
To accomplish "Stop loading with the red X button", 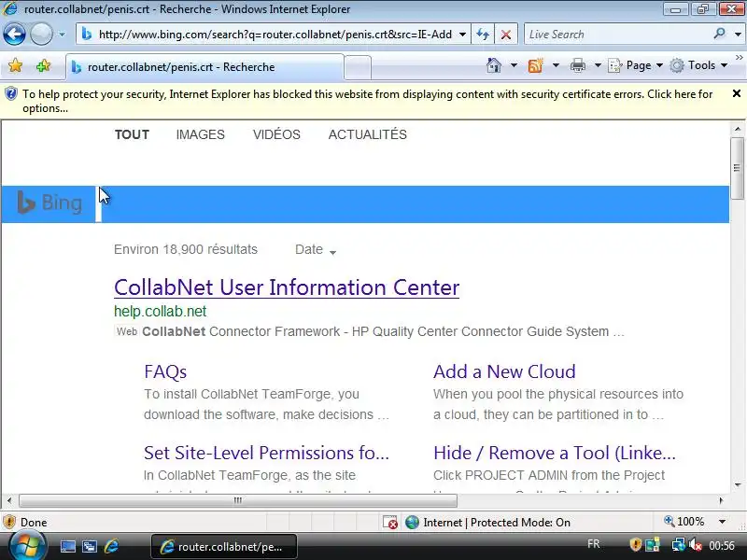I will [x=506, y=35].
